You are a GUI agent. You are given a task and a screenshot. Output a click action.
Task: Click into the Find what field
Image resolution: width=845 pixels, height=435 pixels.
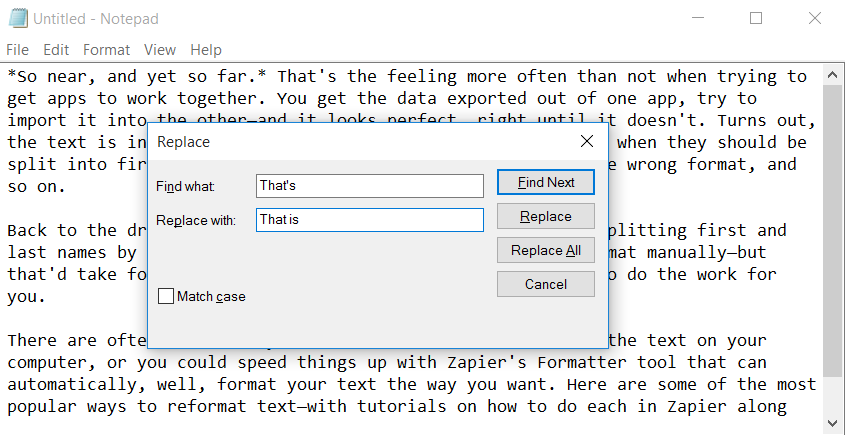pyautogui.click(x=370, y=185)
